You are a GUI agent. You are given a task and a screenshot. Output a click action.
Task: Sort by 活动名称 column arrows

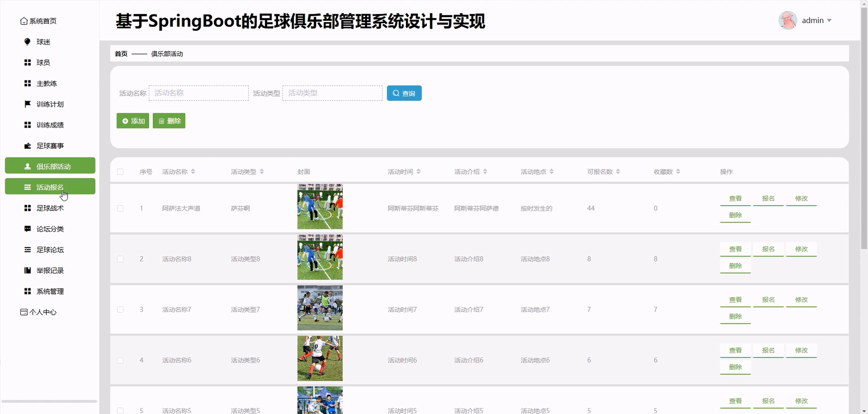tap(193, 172)
